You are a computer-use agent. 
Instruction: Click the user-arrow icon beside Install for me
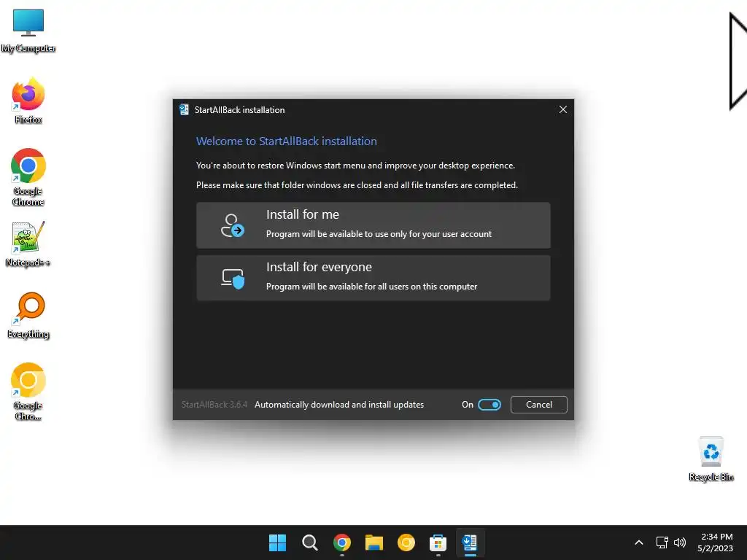click(233, 225)
